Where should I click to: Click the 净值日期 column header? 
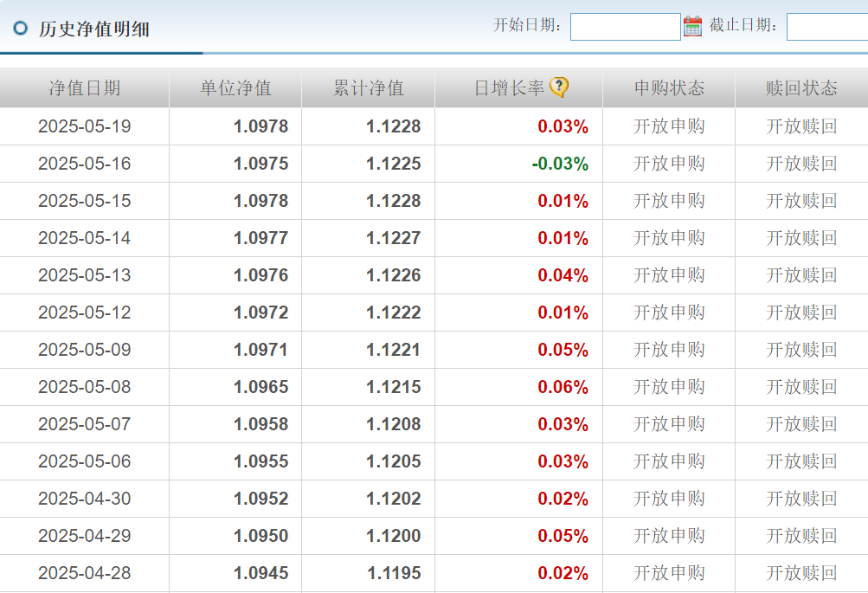85,88
